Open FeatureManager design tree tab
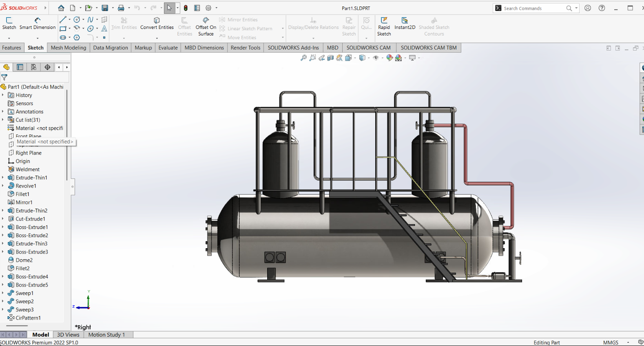This screenshot has width=644, height=346. (7, 67)
